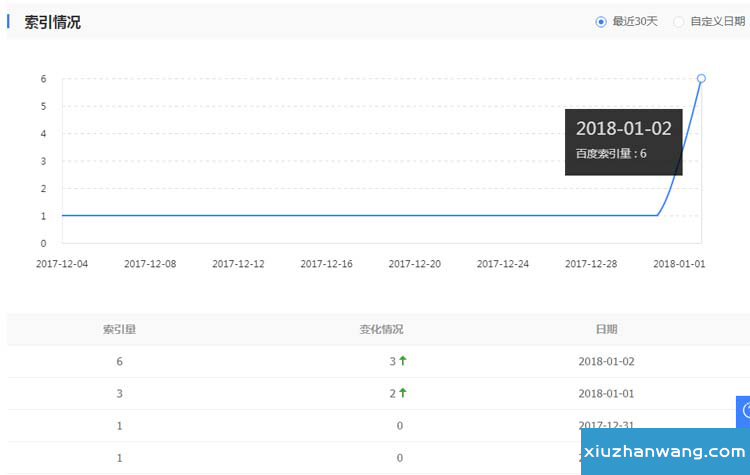
Task: Click the 2017-12-28 label on the x-axis
Action: tap(590, 264)
